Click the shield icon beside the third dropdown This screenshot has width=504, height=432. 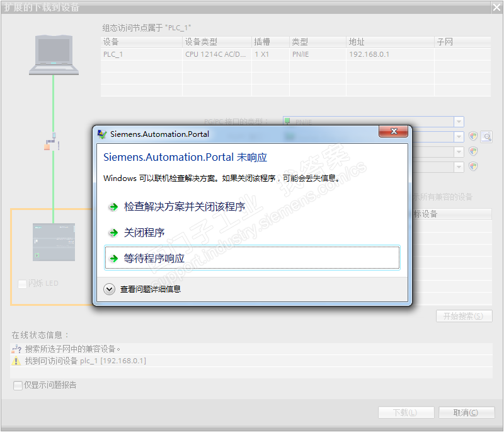(x=473, y=151)
